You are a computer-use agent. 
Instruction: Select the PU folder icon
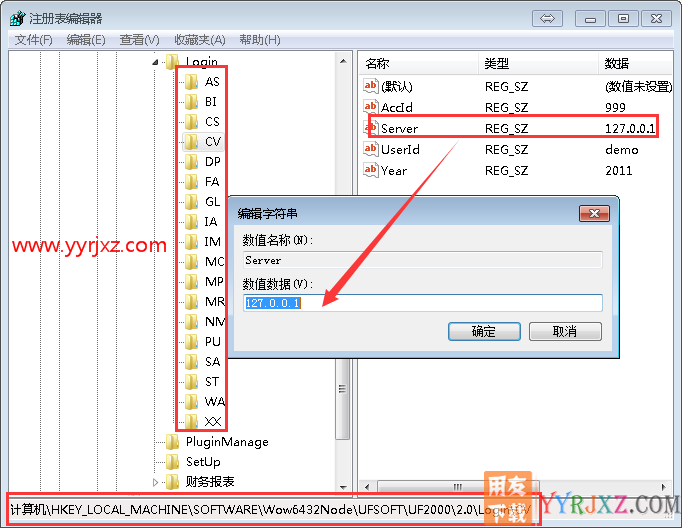coord(191,341)
